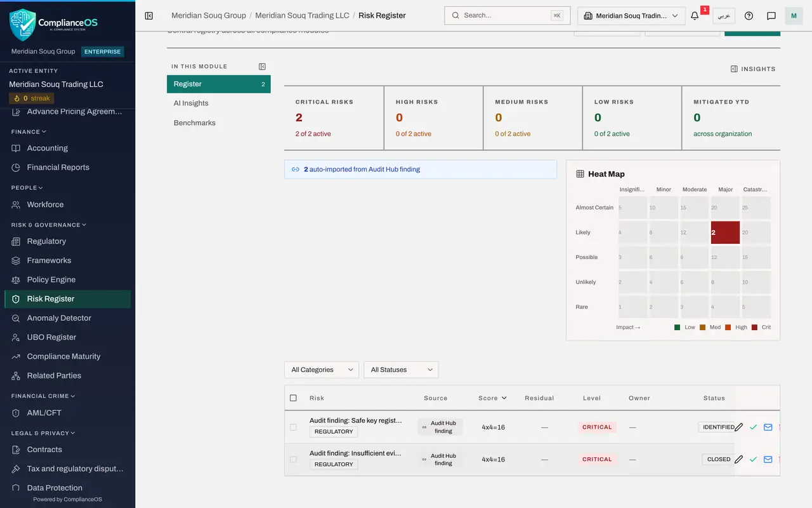Click the mail icon on the Insufficient evidence row

[x=768, y=459]
